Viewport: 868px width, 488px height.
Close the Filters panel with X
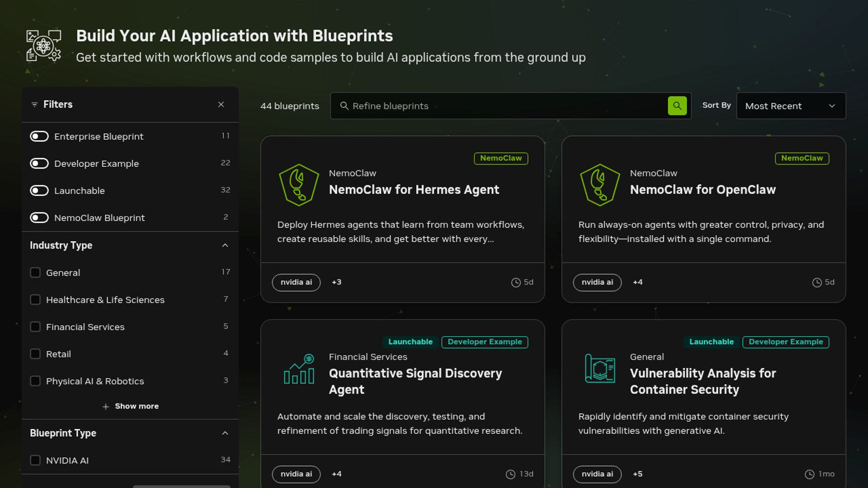pyautogui.click(x=221, y=104)
